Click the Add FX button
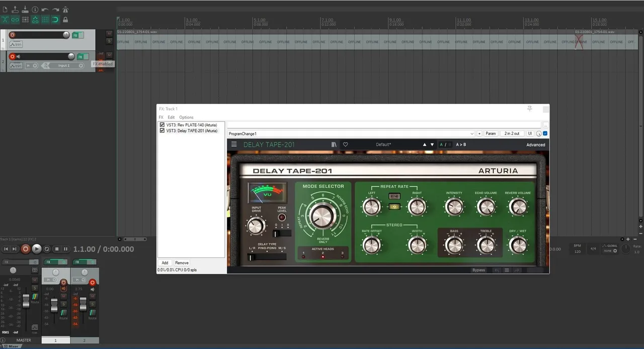Image resolution: width=644 pixels, height=349 pixels. coord(165,263)
